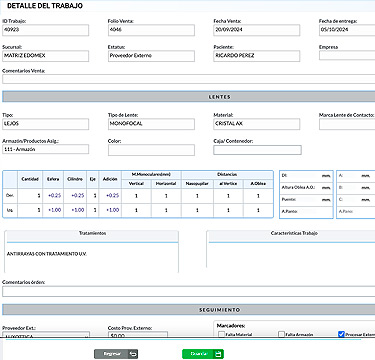
Task: Click the Izq. row Esfera value +1.00
Action: point(54,210)
